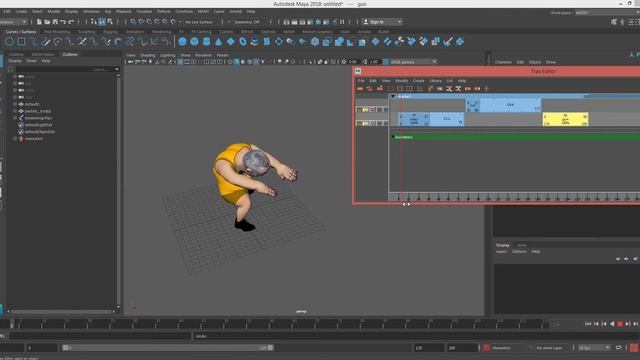The image size is (640, 360).
Task: Collapse the Soundtrack row in Trax Editor
Action: coord(393,137)
